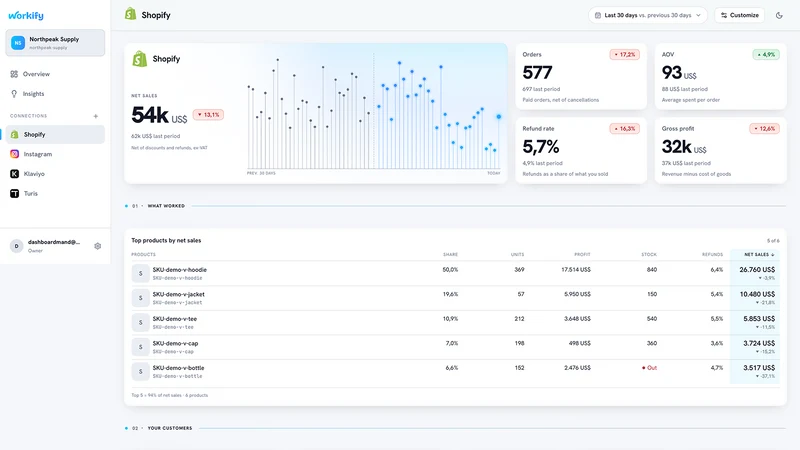Click the Turis icon in sidebar
Viewport: 800px width, 450px height.
coord(14,193)
